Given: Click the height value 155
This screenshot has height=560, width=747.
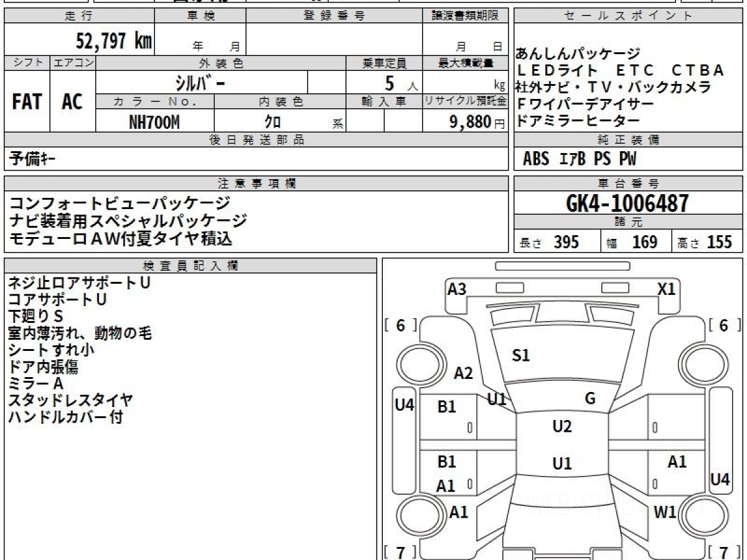Looking at the screenshot, I should (x=720, y=242).
